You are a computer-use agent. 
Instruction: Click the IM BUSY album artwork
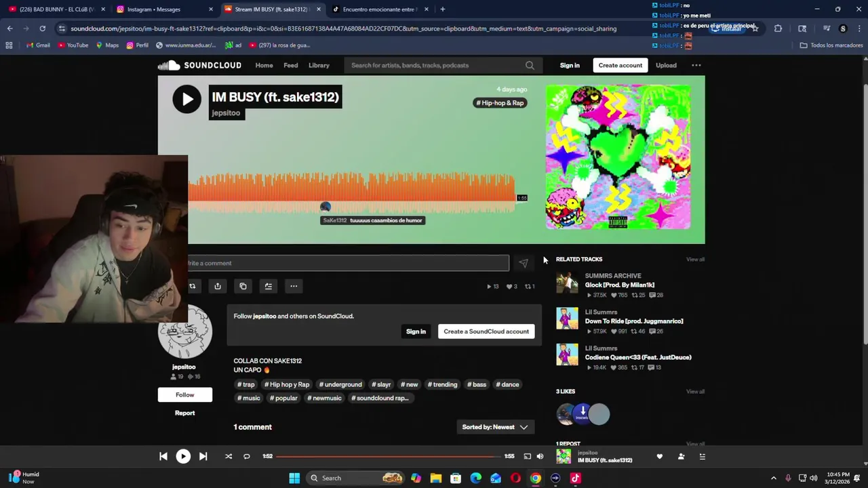(618, 157)
